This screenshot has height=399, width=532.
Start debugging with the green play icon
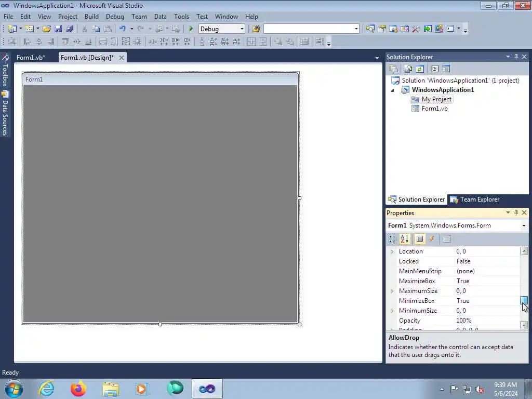(x=191, y=29)
